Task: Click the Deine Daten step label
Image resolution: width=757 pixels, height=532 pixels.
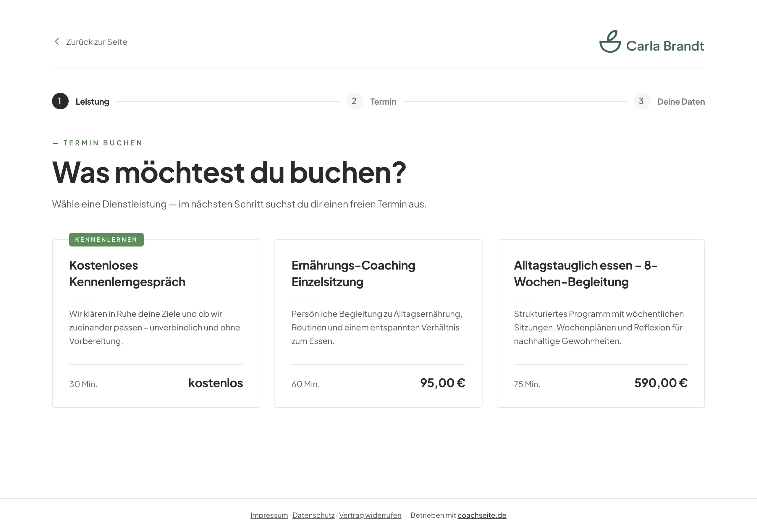Action: [x=681, y=101]
